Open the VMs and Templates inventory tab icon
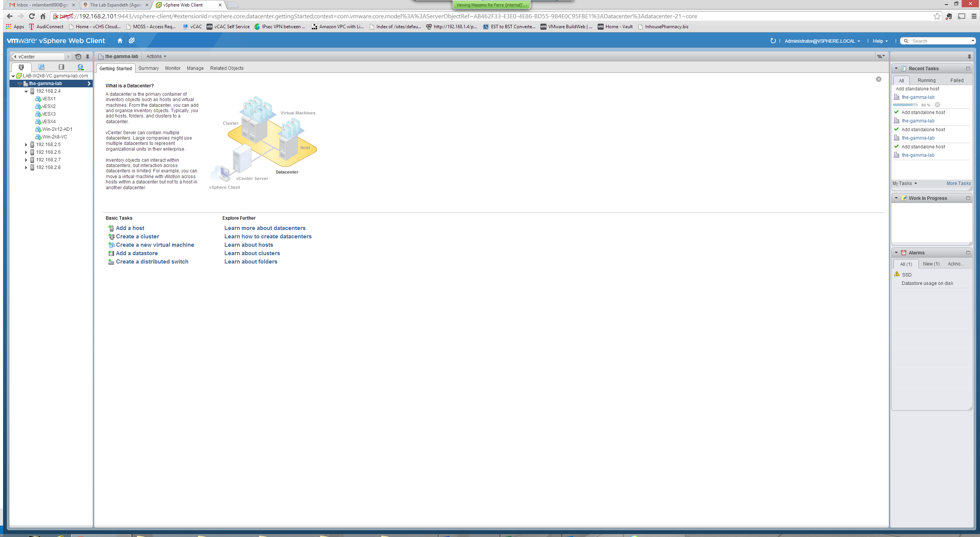980x537 pixels. click(41, 67)
